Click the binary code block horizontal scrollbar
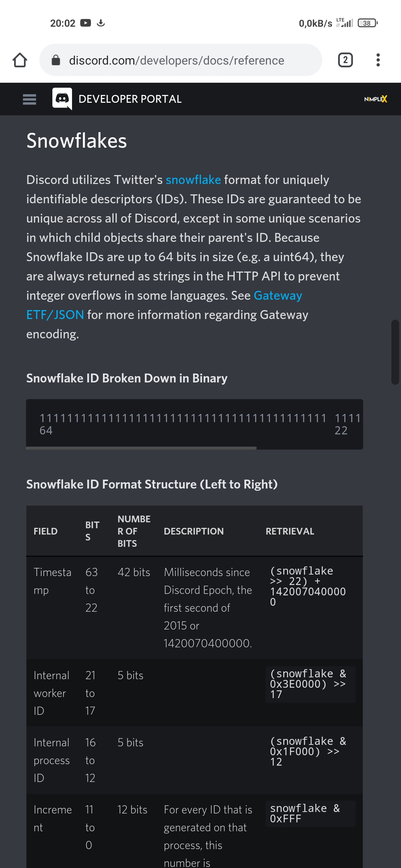This screenshot has width=401, height=868. click(141, 448)
